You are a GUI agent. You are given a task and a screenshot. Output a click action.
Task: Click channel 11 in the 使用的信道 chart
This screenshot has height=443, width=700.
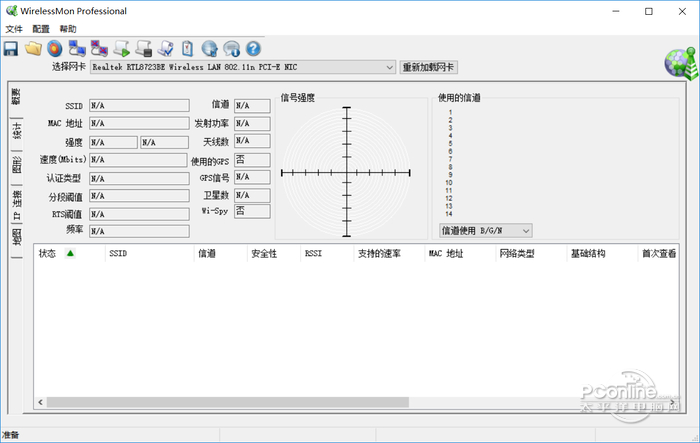[x=449, y=190]
